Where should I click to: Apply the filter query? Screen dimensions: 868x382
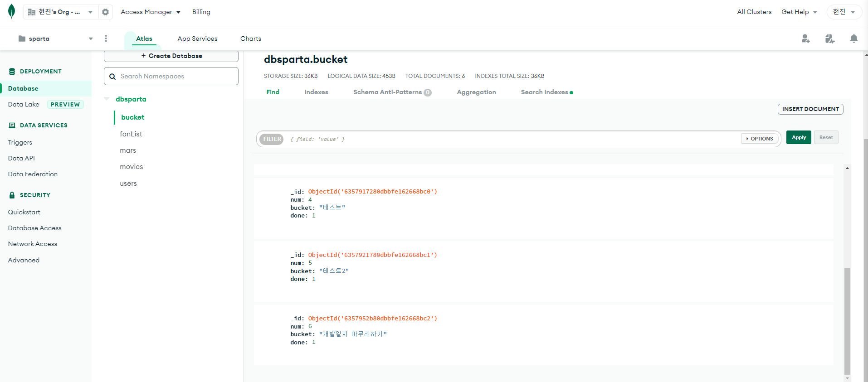[x=799, y=137]
